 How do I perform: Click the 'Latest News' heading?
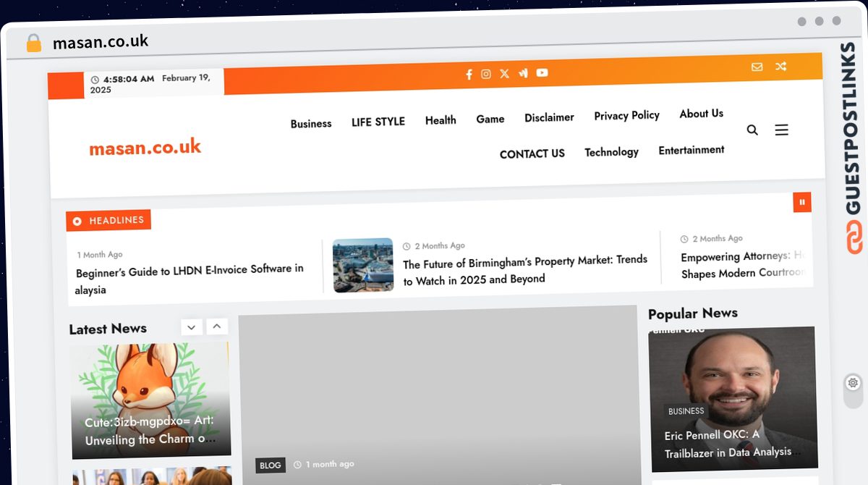(108, 329)
